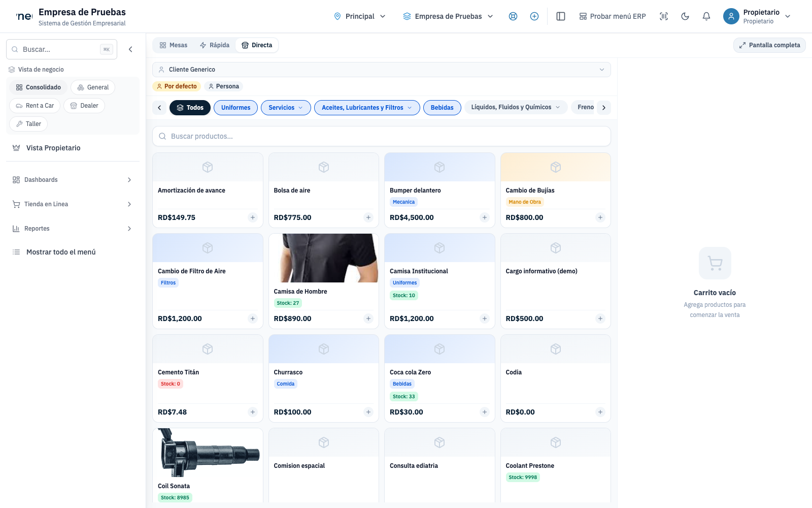The width and height of the screenshot is (812, 508).
Task: Filter by Uniformes category
Action: click(x=235, y=108)
